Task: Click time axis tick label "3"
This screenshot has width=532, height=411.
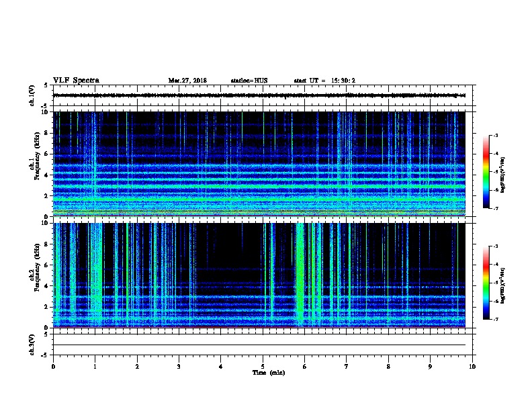Action: (x=179, y=367)
